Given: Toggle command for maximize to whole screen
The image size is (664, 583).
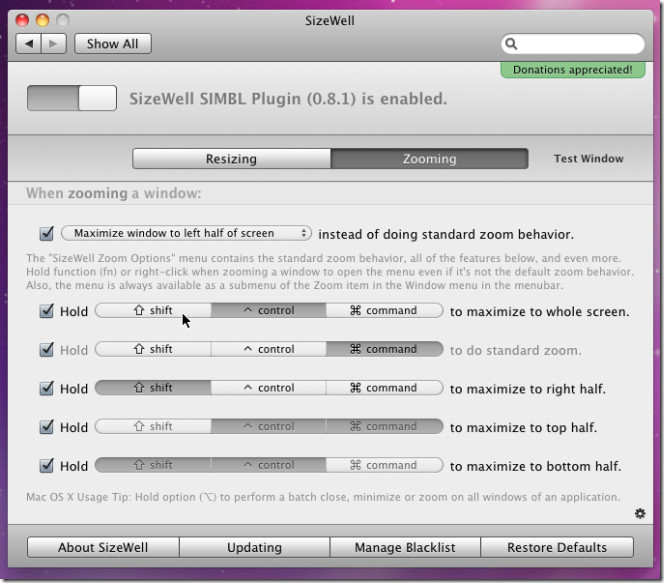Looking at the screenshot, I should click(385, 310).
